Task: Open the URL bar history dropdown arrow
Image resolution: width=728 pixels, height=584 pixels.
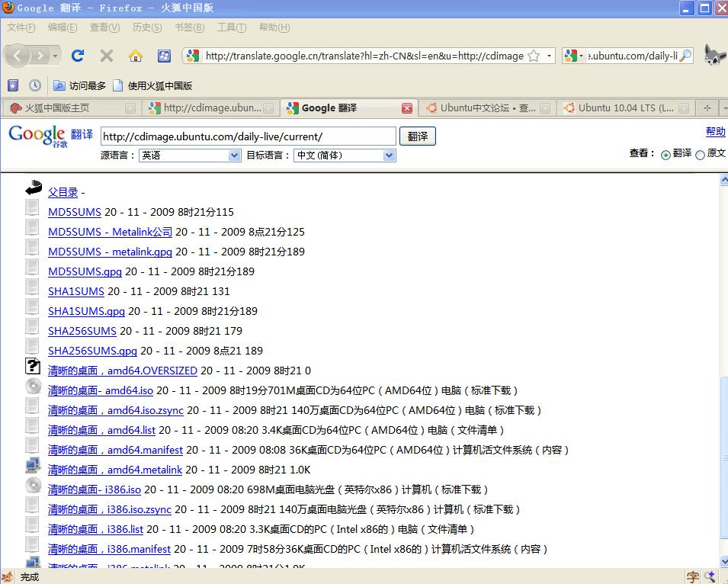Action: (x=550, y=56)
